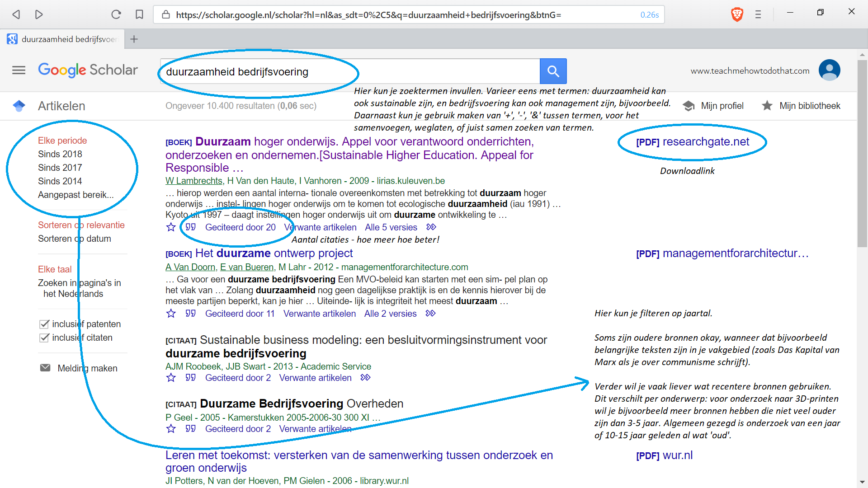Open author link W Lambrechts
This screenshot has width=868, height=488.
coord(194,181)
